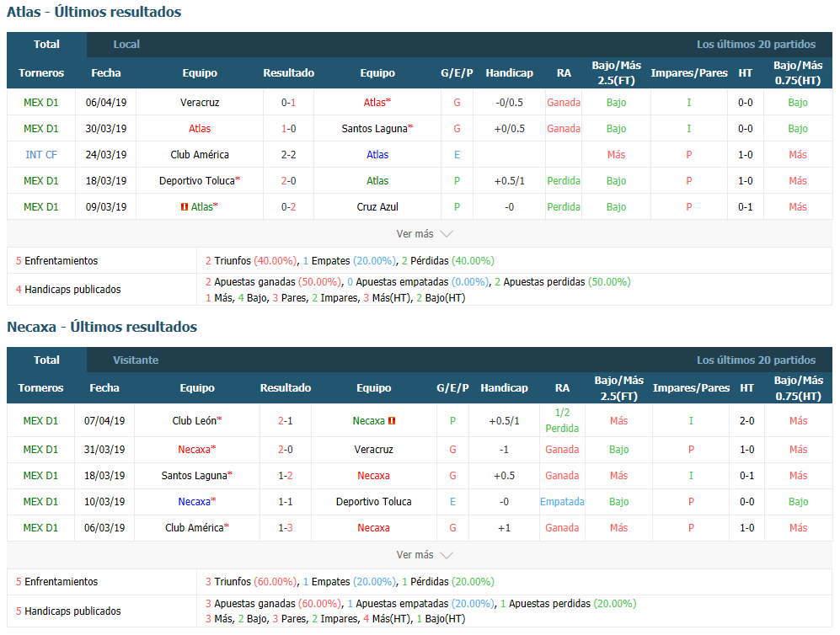The image size is (840, 635).
Task: Select the 1/2 Perdida RA cell
Action: (x=562, y=420)
